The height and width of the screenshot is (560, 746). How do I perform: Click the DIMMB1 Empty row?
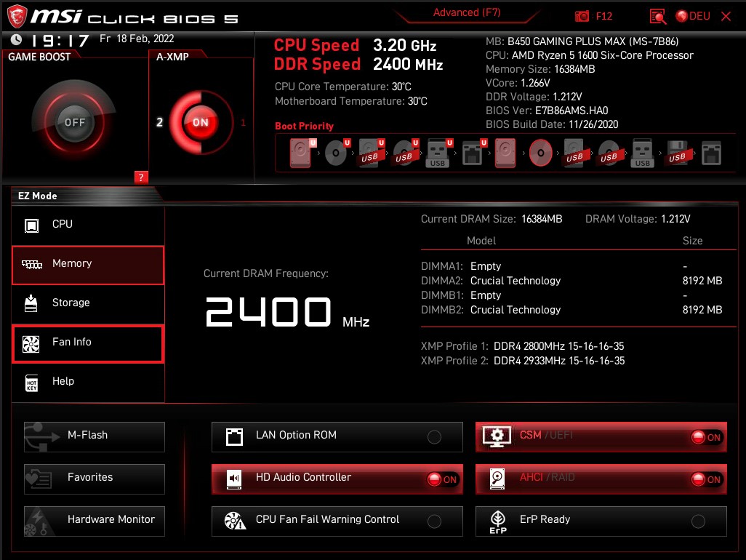click(555, 295)
